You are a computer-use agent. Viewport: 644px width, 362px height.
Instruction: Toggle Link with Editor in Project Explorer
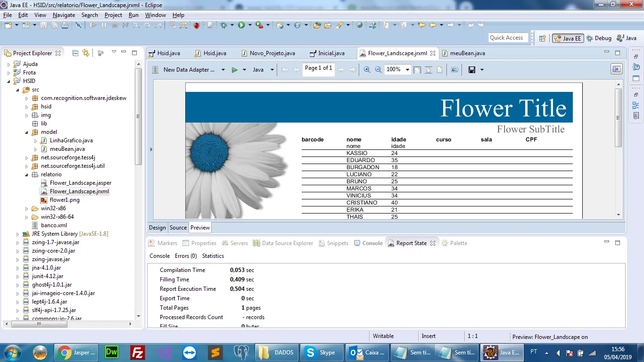(86, 53)
